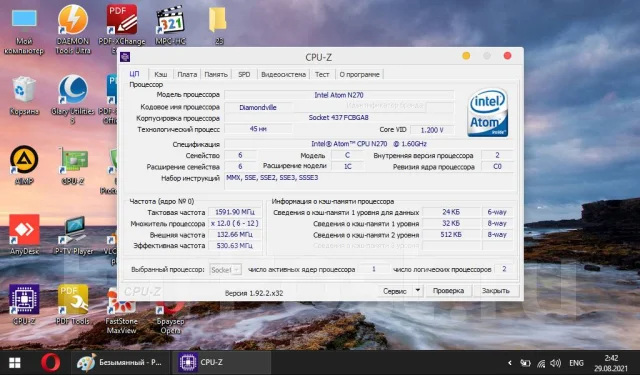
Task: Open the selected processor Socket dropdown
Action: 225,270
